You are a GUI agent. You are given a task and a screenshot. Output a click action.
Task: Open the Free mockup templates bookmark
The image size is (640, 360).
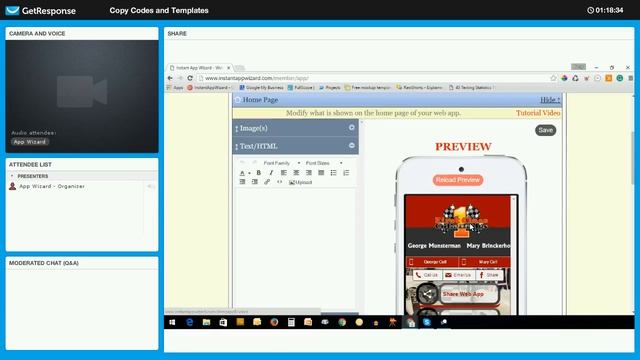click(x=367, y=87)
